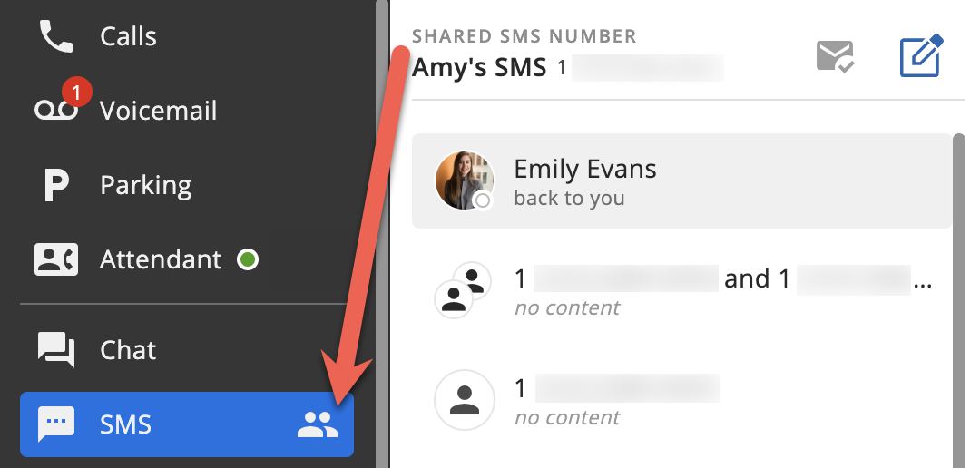Click the Chat speech bubbles icon
Screen dimensions: 980x468
click(x=56, y=349)
